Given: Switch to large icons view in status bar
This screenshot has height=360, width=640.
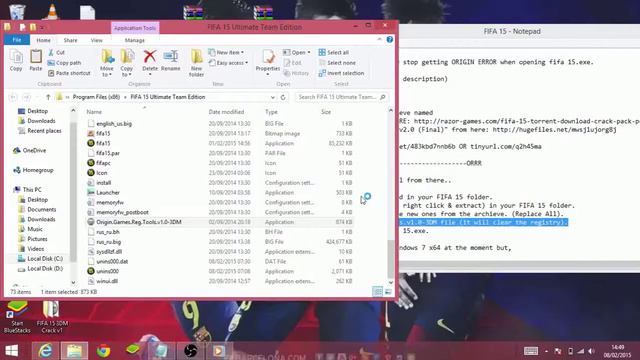Looking at the screenshot, I should coord(388,291).
